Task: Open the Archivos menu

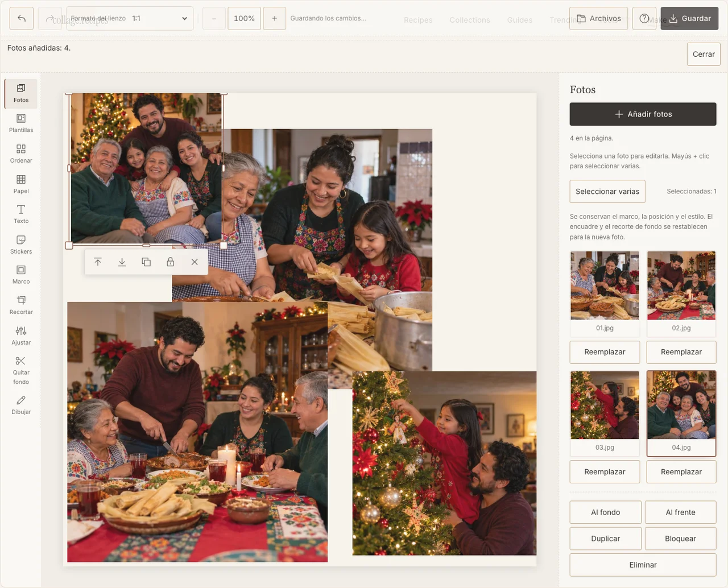Action: click(598, 18)
